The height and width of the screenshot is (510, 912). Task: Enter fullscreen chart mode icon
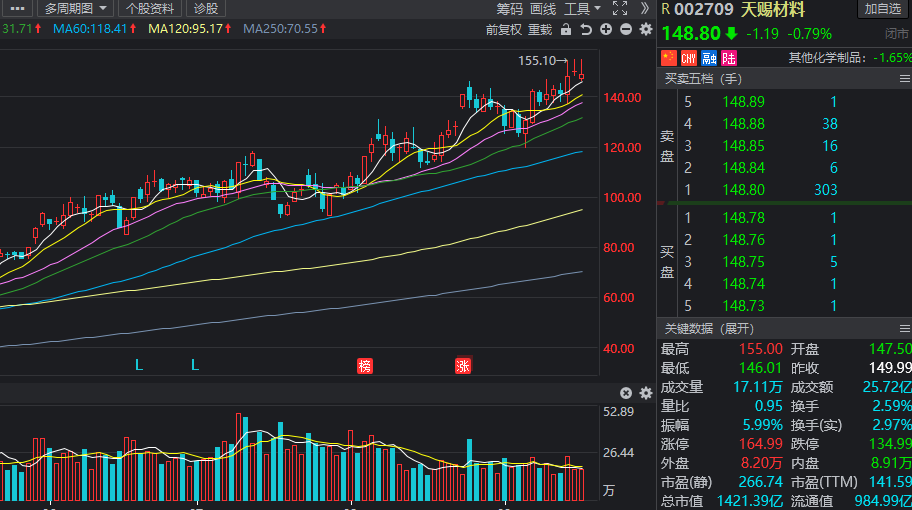pos(619,8)
